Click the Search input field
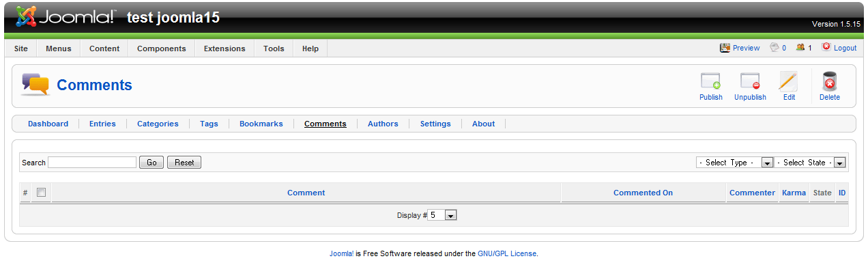Viewport: 868px width, 263px height. tap(92, 163)
